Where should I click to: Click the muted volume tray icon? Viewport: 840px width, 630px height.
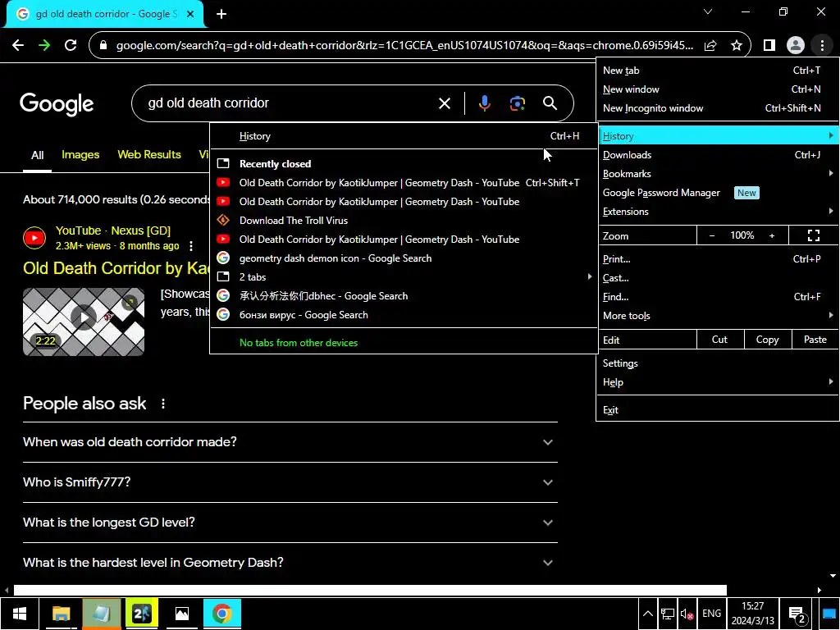click(x=687, y=614)
